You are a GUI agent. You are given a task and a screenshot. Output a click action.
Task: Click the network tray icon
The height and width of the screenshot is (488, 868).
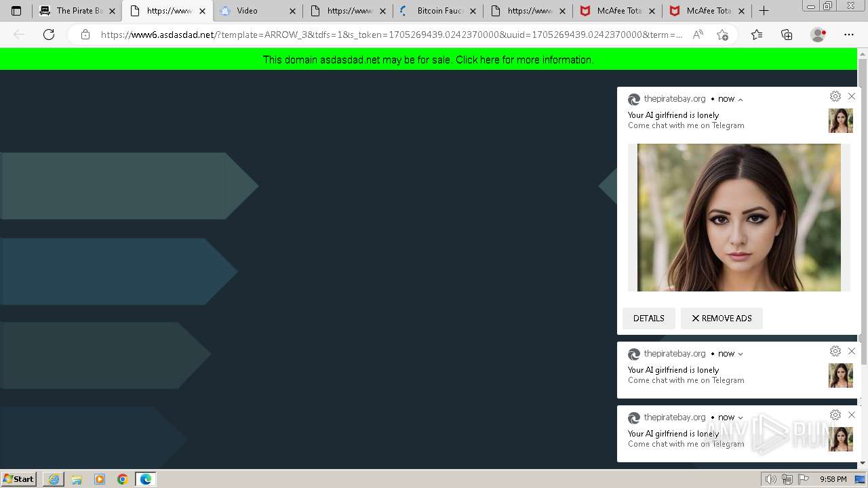coord(787,479)
